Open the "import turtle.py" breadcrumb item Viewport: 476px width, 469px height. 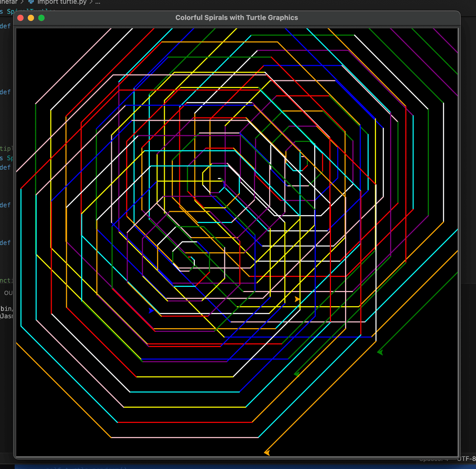pyautogui.click(x=62, y=2)
